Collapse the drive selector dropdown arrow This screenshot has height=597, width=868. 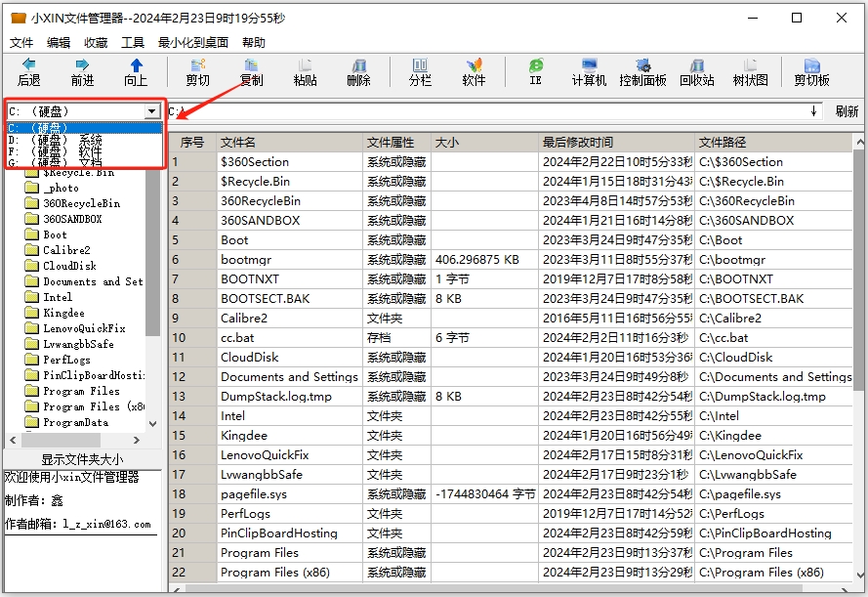[152, 111]
